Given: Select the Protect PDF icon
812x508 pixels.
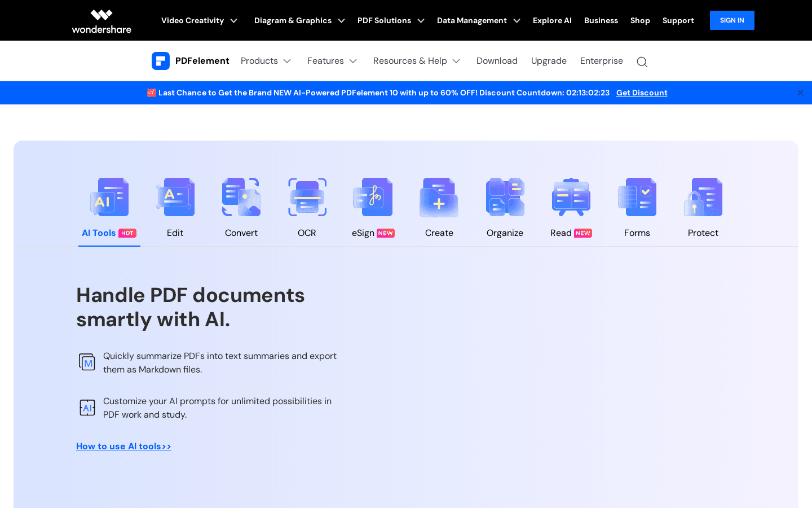Looking at the screenshot, I should click(x=703, y=197).
